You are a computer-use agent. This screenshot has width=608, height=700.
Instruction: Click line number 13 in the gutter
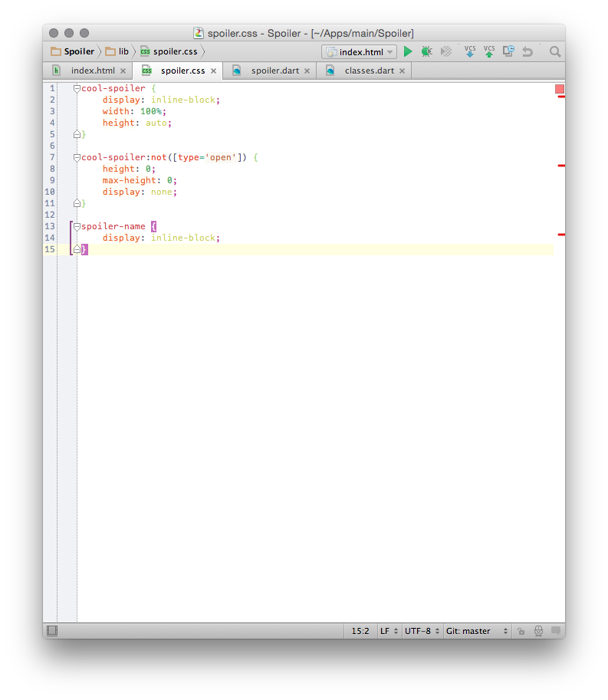pos(50,226)
